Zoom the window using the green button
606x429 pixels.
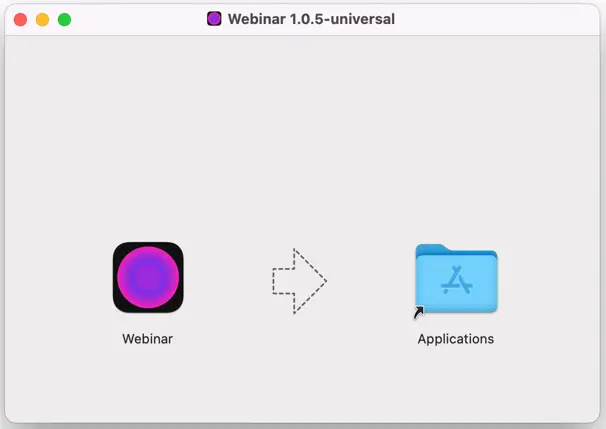[x=64, y=19]
